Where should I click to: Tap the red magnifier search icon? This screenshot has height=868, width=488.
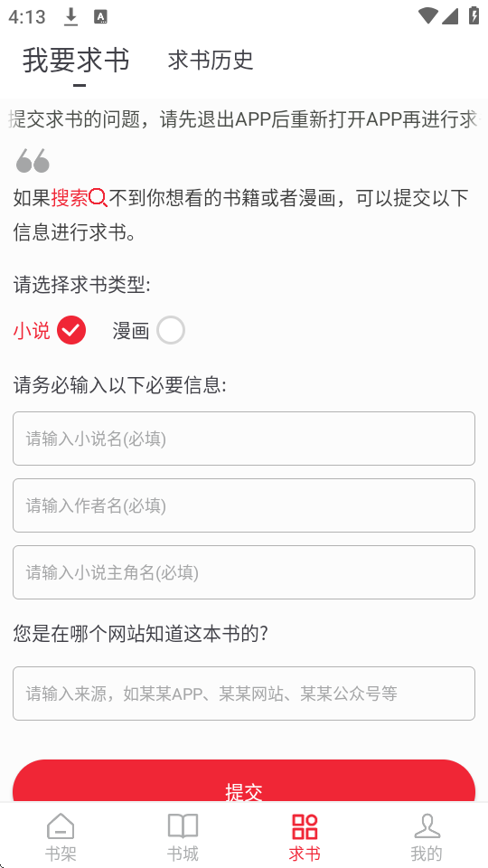click(x=98, y=198)
